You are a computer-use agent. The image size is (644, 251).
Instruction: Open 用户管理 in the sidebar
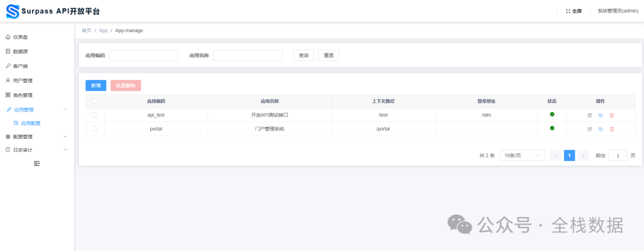coord(23,80)
